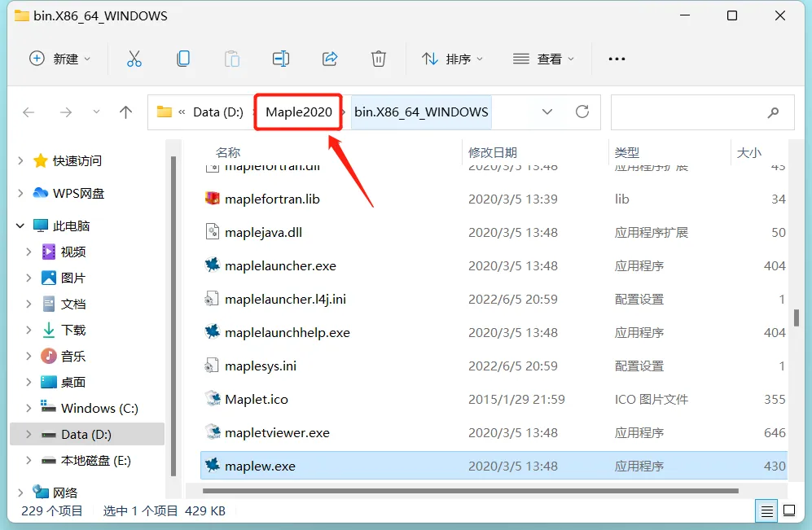Click the maplelauncher.exe maple leaf icon

pyautogui.click(x=213, y=265)
